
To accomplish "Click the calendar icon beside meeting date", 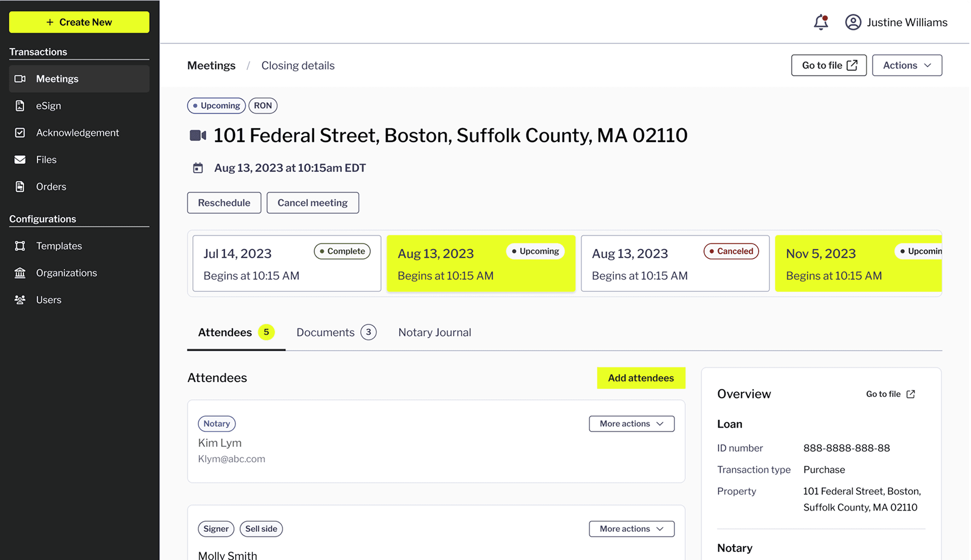I will pyautogui.click(x=198, y=168).
